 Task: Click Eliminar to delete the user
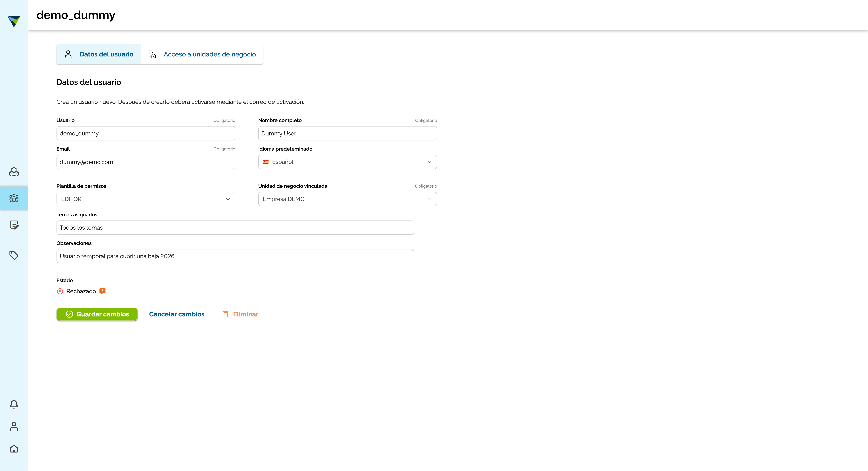(x=240, y=314)
